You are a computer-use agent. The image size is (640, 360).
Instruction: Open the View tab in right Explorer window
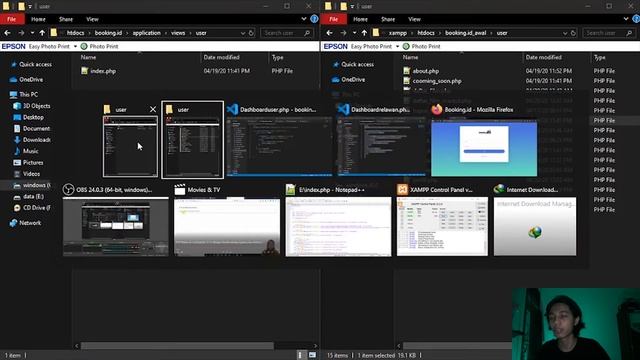[x=414, y=19]
